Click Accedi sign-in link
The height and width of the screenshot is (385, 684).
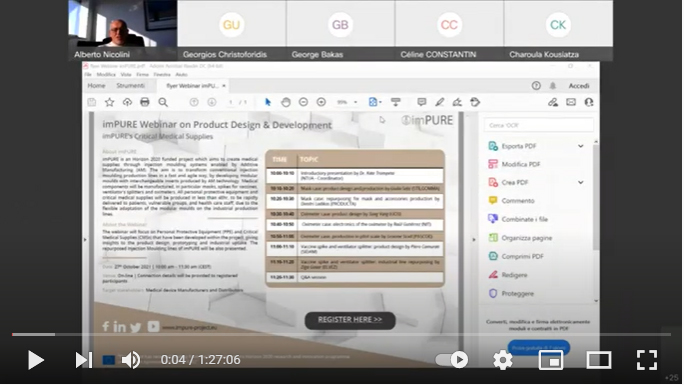pyautogui.click(x=579, y=86)
